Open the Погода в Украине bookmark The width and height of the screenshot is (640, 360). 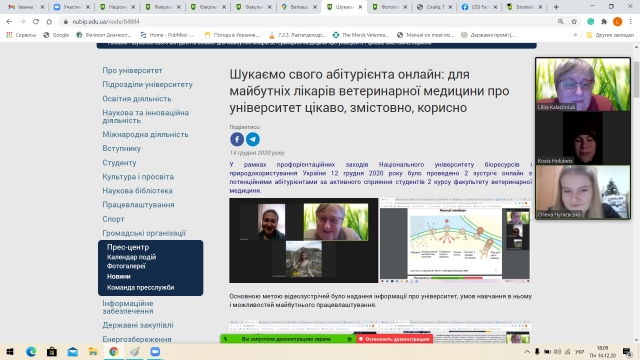pos(233,35)
